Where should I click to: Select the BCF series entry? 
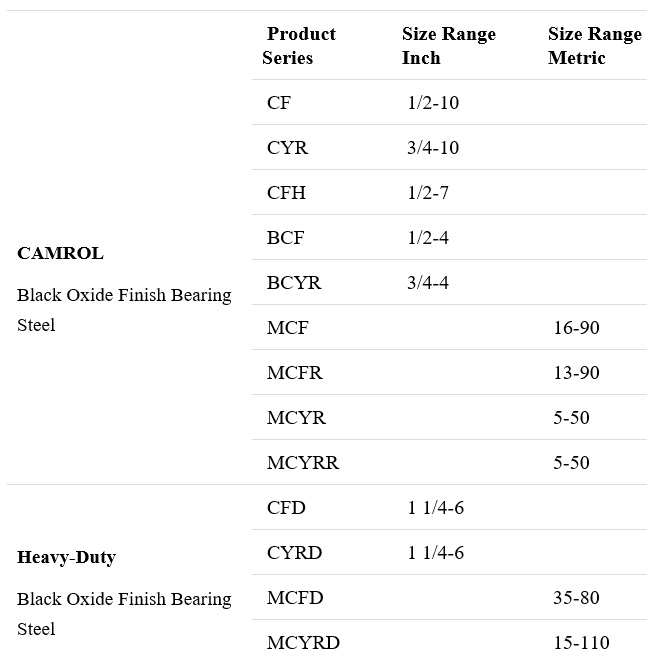pyautogui.click(x=285, y=238)
